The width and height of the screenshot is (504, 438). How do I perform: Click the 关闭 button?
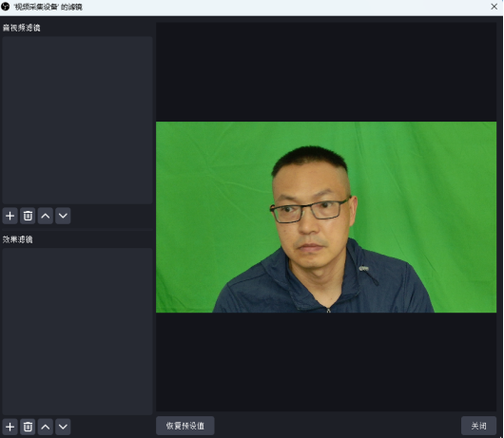pyautogui.click(x=478, y=426)
